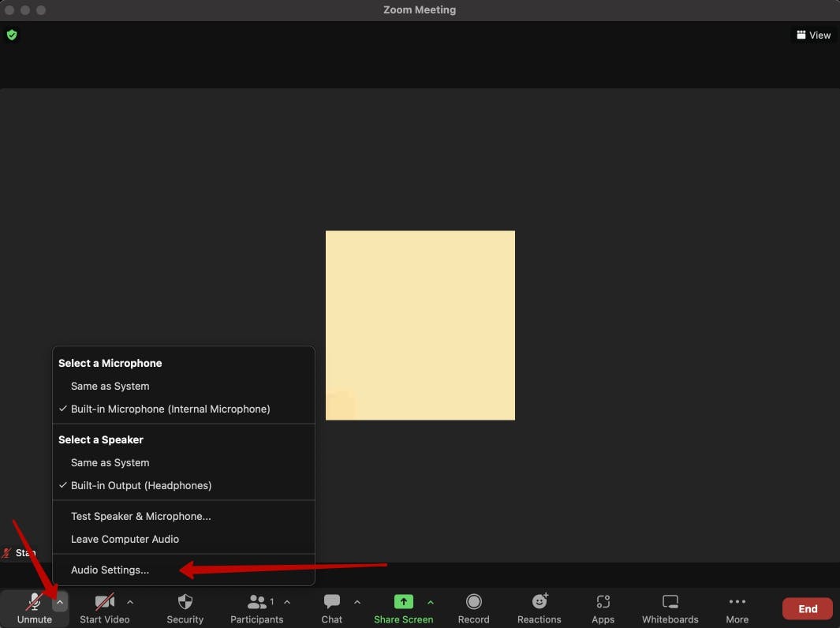The height and width of the screenshot is (628, 840).
Task: Choose Same as System under microphone
Action: [x=110, y=386]
